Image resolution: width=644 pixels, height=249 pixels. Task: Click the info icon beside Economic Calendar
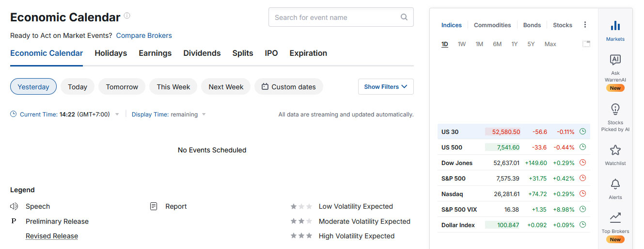pyautogui.click(x=127, y=16)
